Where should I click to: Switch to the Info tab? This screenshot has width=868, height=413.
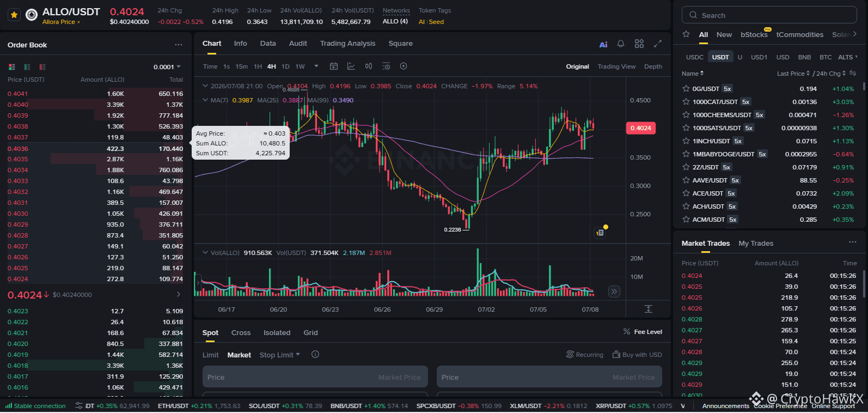click(240, 44)
